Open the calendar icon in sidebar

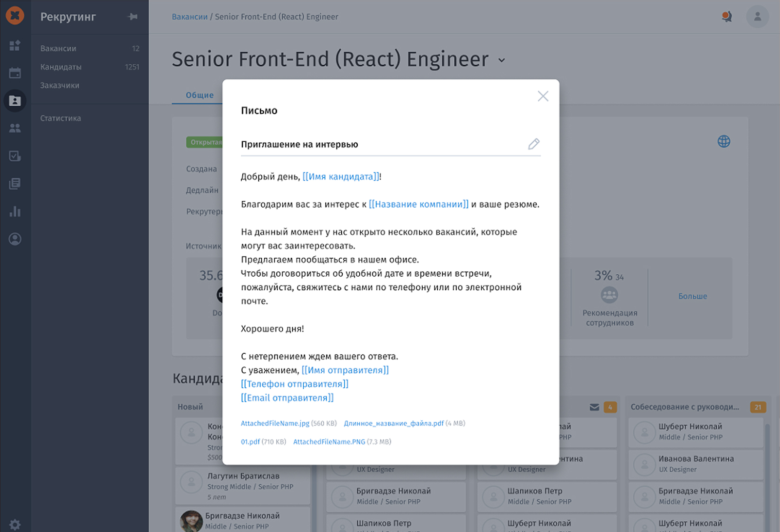15,73
